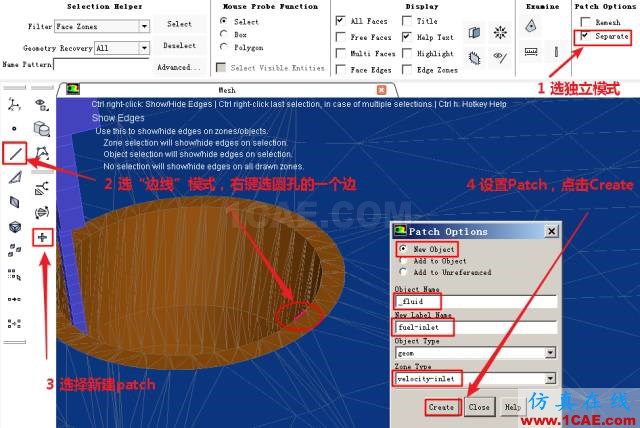Open the Zone Type velocity-inlet dropdown

pos(550,379)
